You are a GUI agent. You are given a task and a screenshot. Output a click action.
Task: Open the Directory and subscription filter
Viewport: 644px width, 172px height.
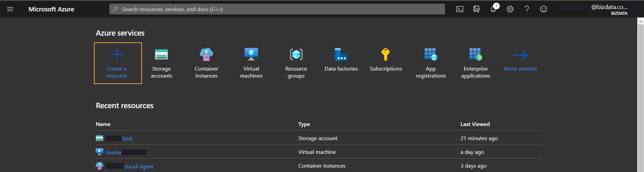click(x=477, y=9)
